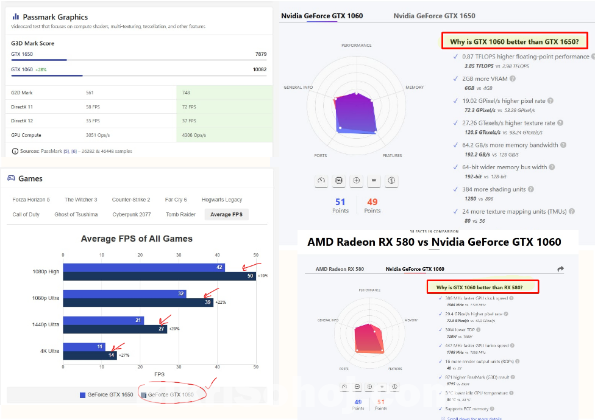Open help icon next to higher pixel rate
Viewport: 595px width, 420px height.
550,101
